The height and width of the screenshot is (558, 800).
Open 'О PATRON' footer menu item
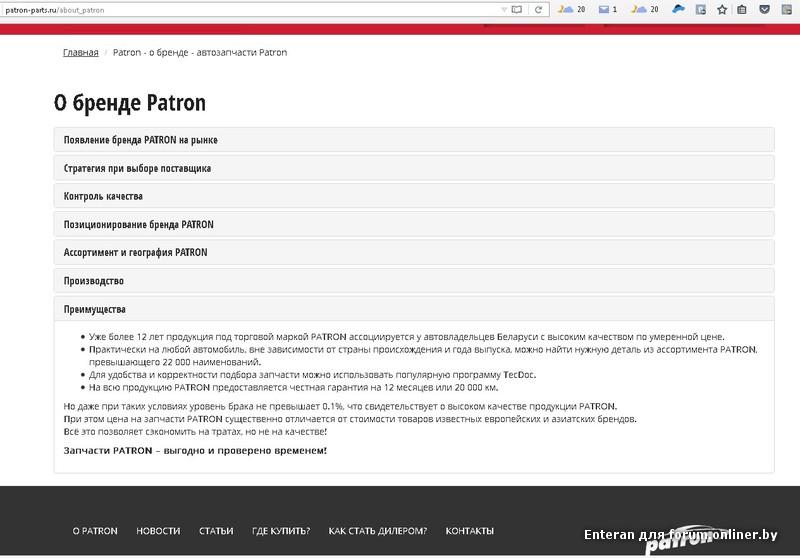95,531
